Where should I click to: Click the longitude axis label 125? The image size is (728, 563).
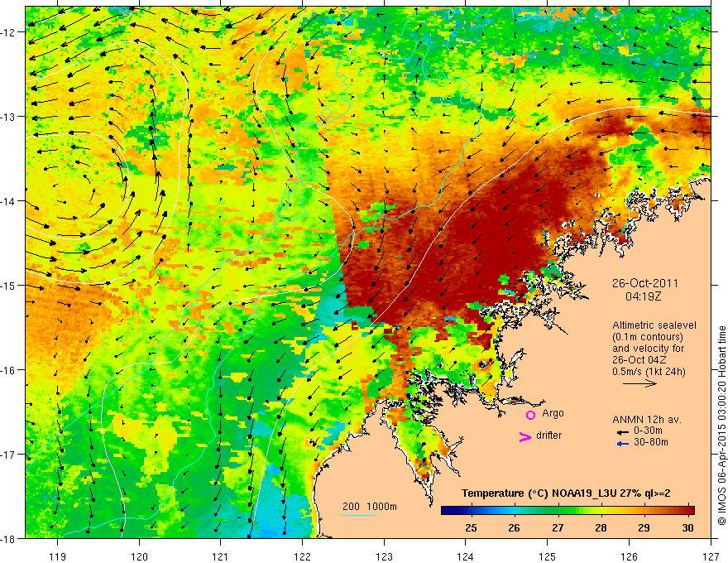[548, 556]
